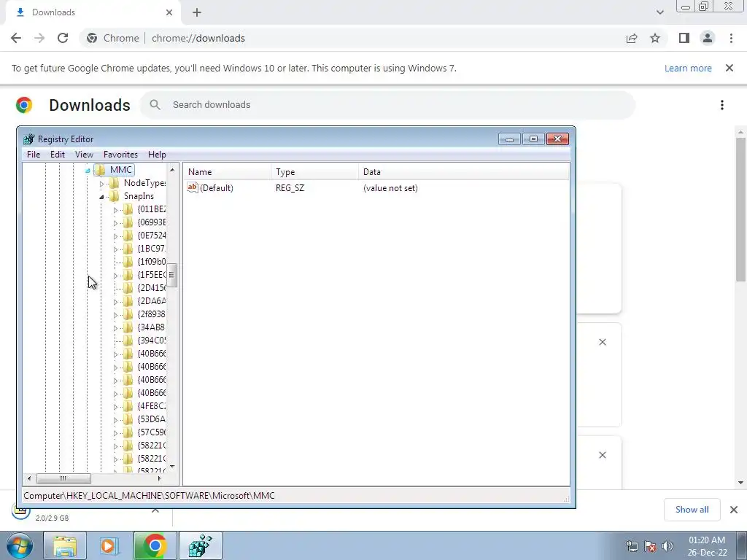Reload the Downloads page

[x=63, y=38]
